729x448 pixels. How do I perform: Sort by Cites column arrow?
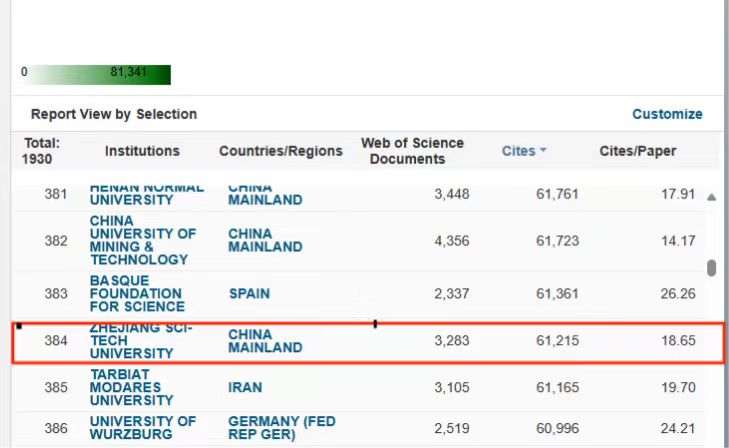click(x=543, y=151)
